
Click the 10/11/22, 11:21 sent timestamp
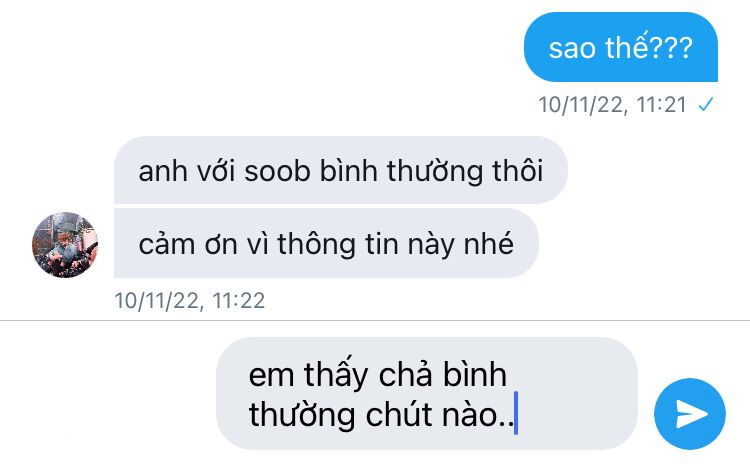612,104
